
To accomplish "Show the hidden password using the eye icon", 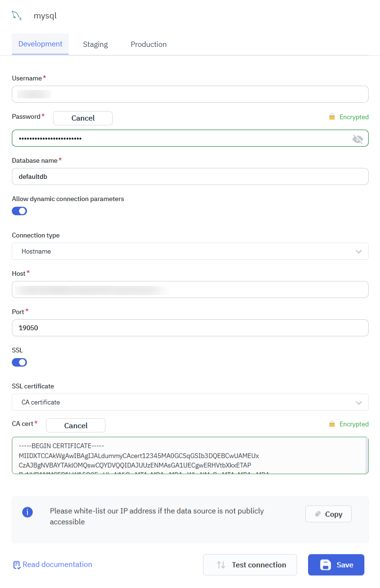I will pos(358,138).
